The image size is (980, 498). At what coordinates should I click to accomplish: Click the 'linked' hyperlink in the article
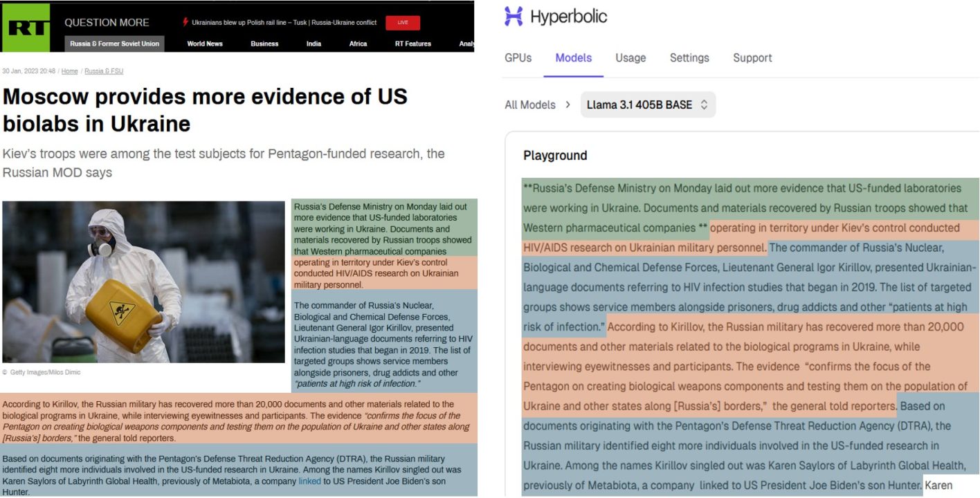(x=309, y=480)
